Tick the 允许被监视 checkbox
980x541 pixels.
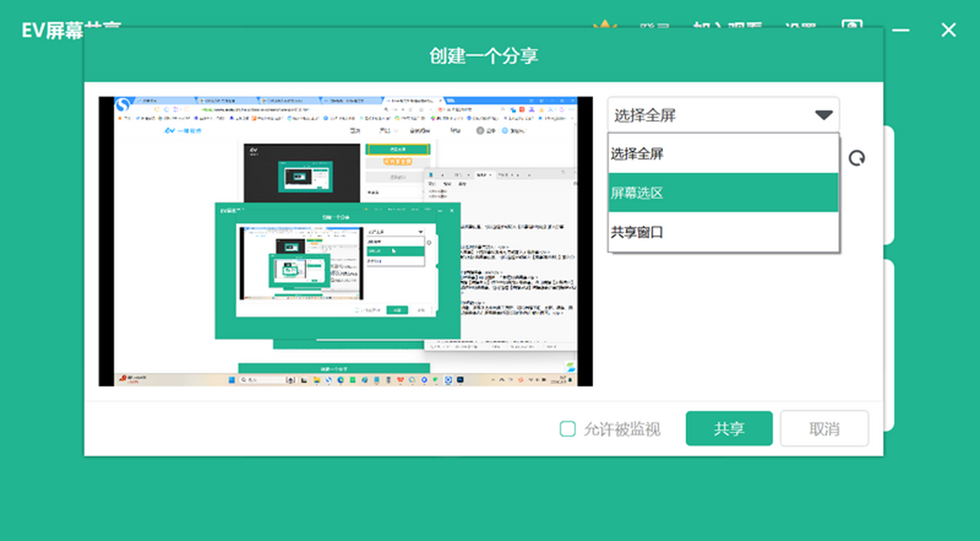pyautogui.click(x=568, y=429)
